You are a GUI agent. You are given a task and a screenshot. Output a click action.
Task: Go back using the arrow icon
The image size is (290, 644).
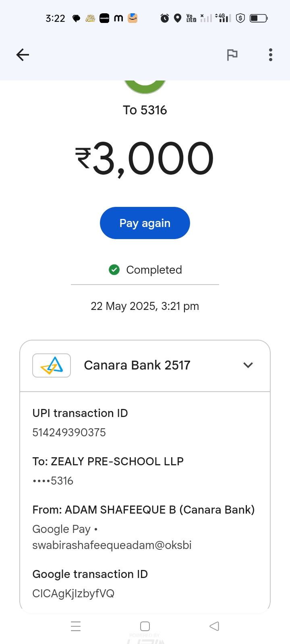coord(23,55)
